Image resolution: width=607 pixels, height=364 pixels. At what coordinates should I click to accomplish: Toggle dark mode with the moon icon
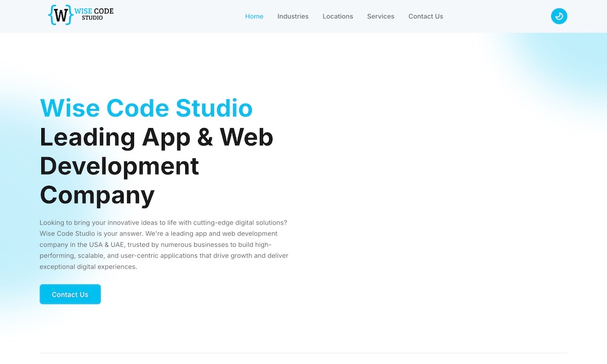pos(558,16)
